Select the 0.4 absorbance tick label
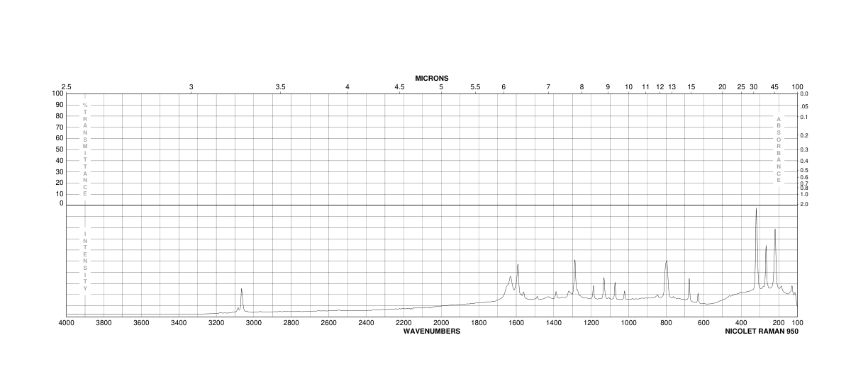Image resolution: width=868 pixels, height=374 pixels. (x=804, y=161)
